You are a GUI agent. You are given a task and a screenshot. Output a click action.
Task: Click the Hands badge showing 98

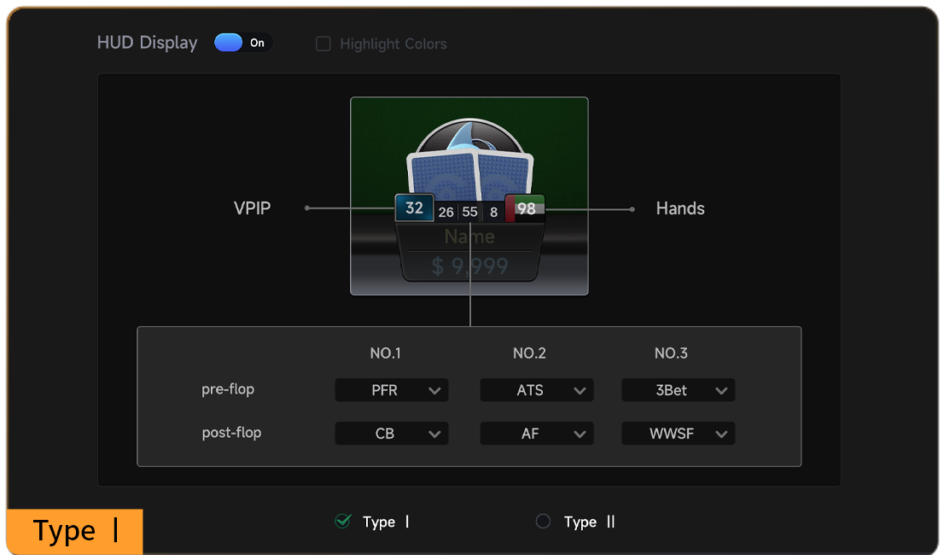coord(525,208)
